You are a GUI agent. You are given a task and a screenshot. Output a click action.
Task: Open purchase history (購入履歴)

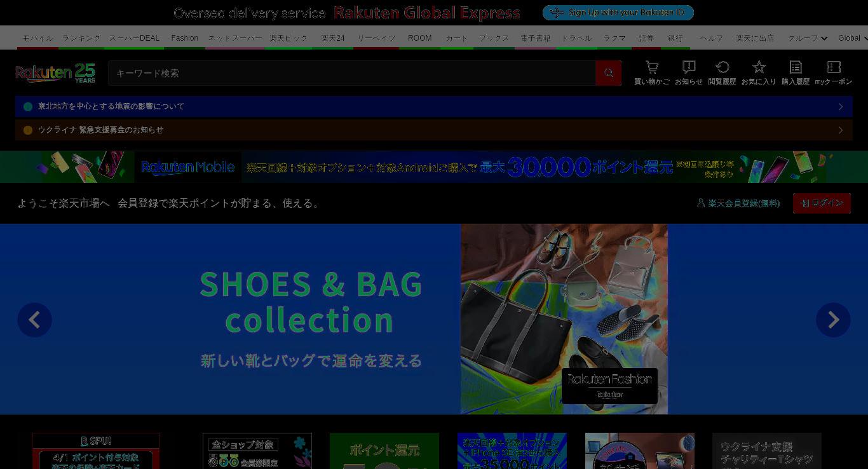pos(796,72)
